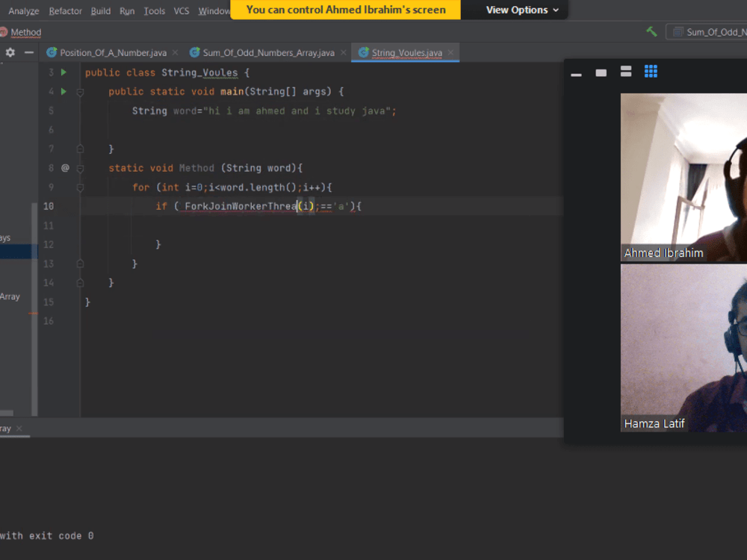Click the single-window view icon in Zoom panel
This screenshot has height=560, width=747.
tap(601, 72)
